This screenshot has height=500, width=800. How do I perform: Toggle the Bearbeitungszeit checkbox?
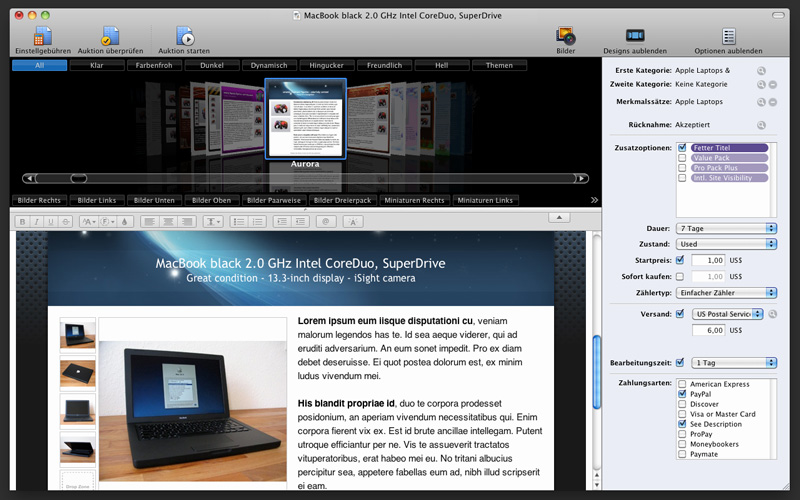pos(680,363)
